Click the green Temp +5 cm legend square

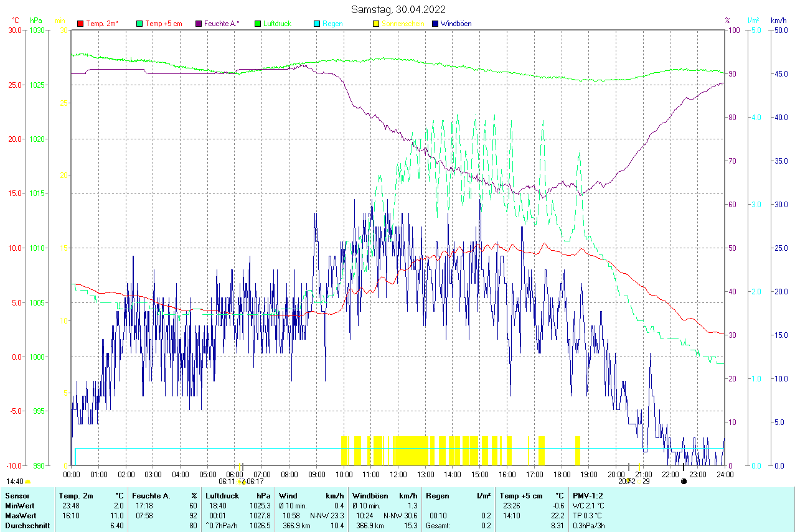[x=139, y=24]
